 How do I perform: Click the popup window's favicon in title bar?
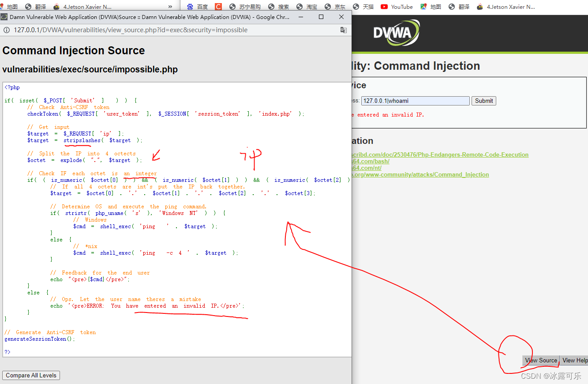[x=4, y=17]
